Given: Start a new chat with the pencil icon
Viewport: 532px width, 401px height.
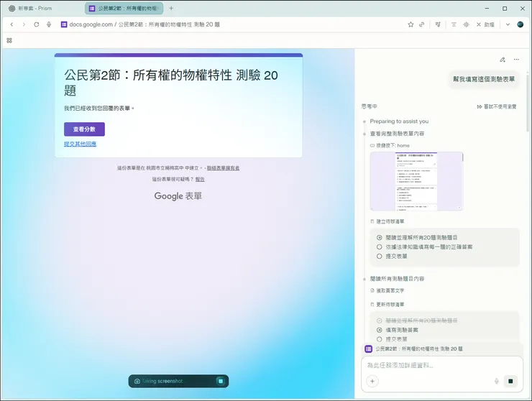Looking at the screenshot, I should [503, 60].
